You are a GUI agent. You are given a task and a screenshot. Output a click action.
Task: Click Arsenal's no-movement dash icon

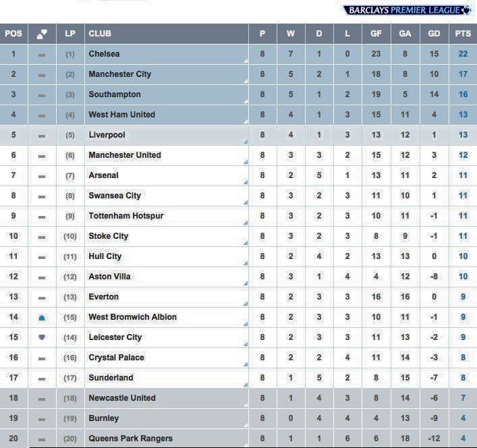coord(42,176)
